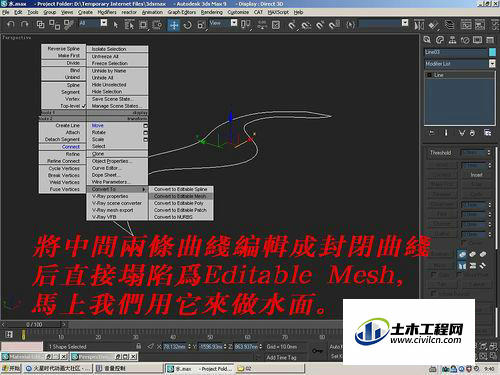Image resolution: width=500 pixels, height=375 pixels.
Task: Switch to the Hierarchy panel tab
Action: pyautogui.click(x=452, y=40)
